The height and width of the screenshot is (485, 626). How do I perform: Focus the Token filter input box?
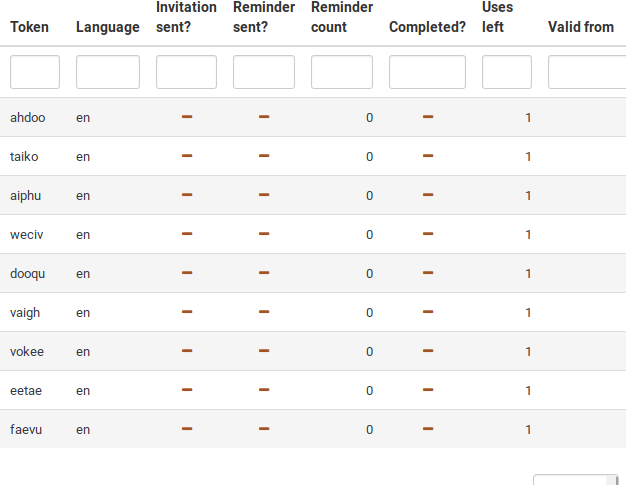pos(35,72)
